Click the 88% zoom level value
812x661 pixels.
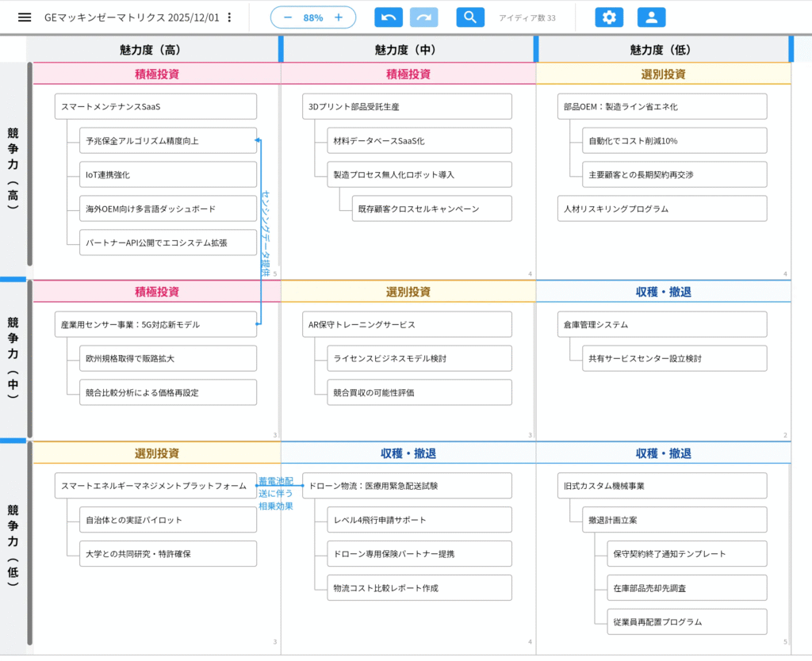click(313, 17)
